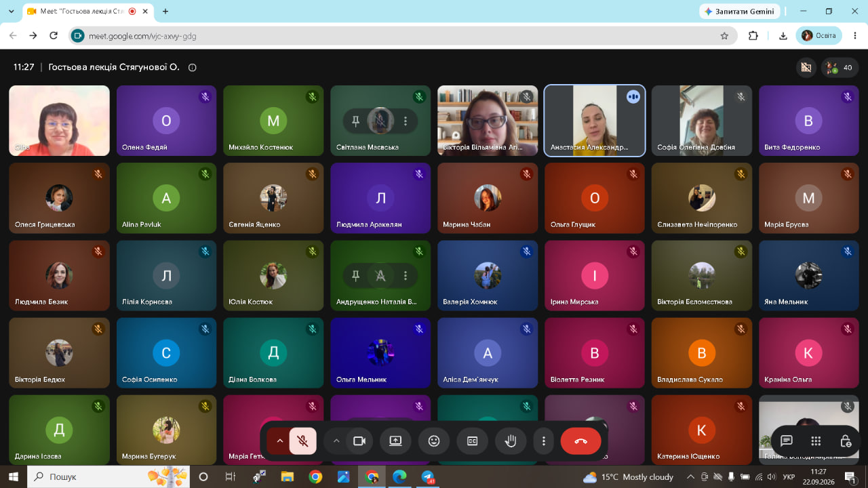Open Telegram from the Windows taskbar
Viewport: 868px width, 488px height.
click(428, 477)
